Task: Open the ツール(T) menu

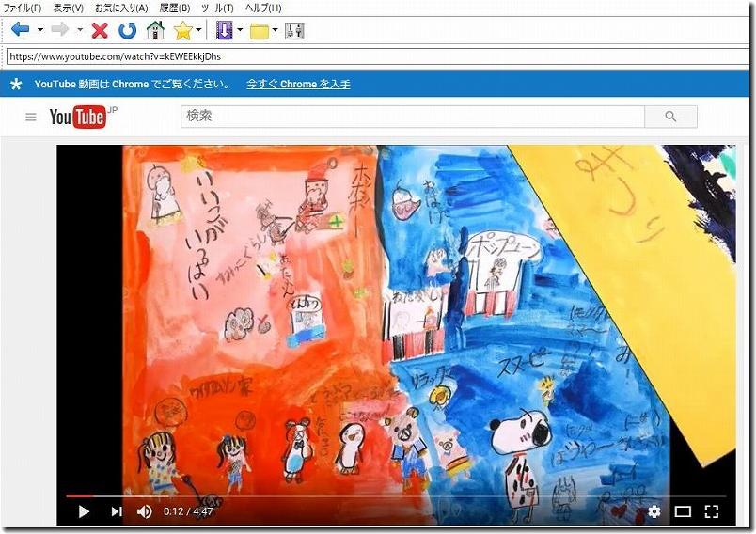Action: pos(217,8)
